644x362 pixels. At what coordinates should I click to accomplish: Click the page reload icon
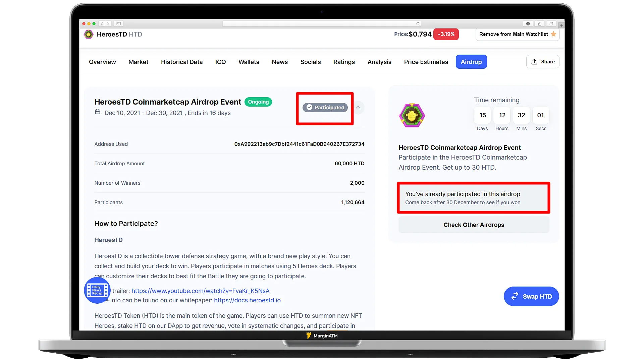pos(418,24)
